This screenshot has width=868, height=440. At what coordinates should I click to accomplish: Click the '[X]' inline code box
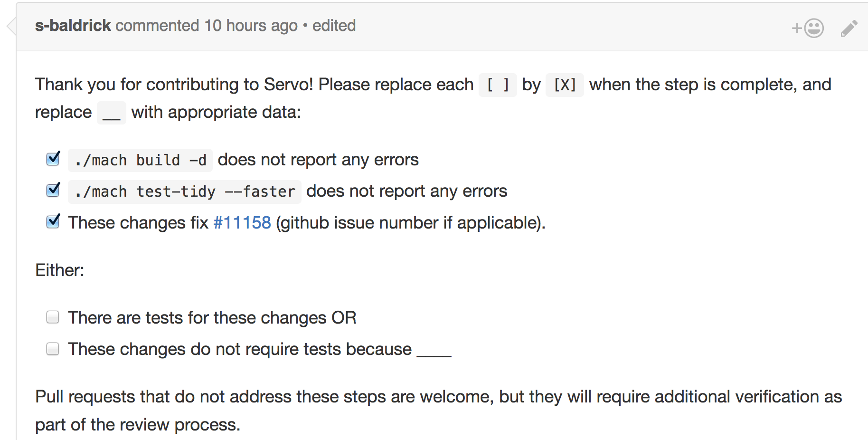click(x=565, y=85)
